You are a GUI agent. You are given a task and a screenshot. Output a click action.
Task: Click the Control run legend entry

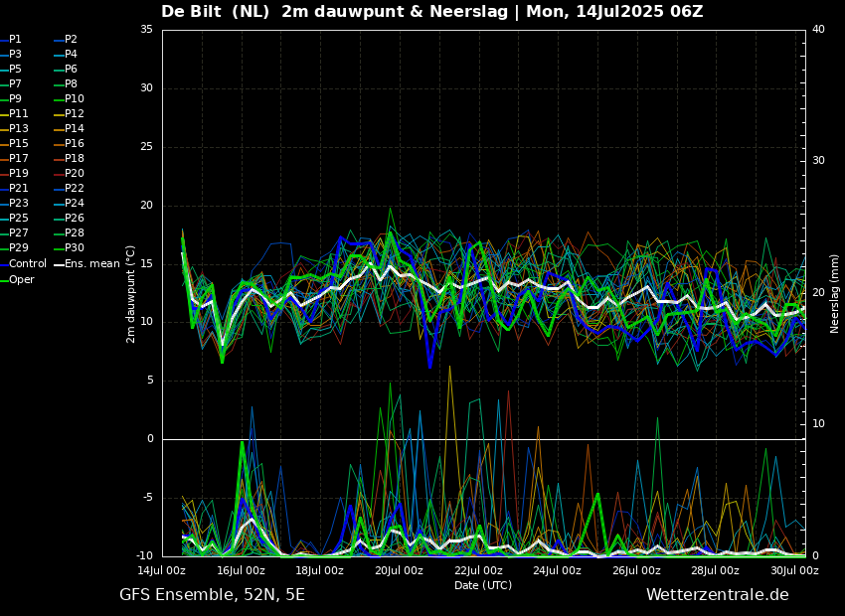pos(23,264)
